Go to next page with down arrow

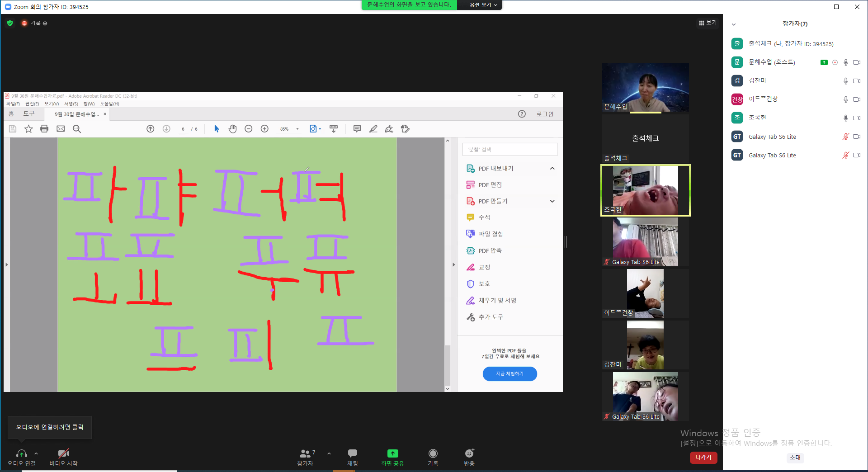tap(166, 129)
